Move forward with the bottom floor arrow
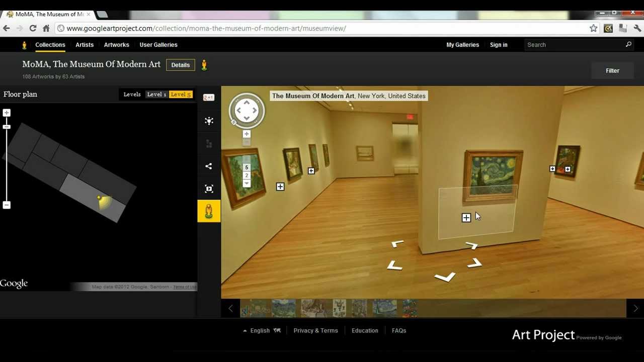 445,277
